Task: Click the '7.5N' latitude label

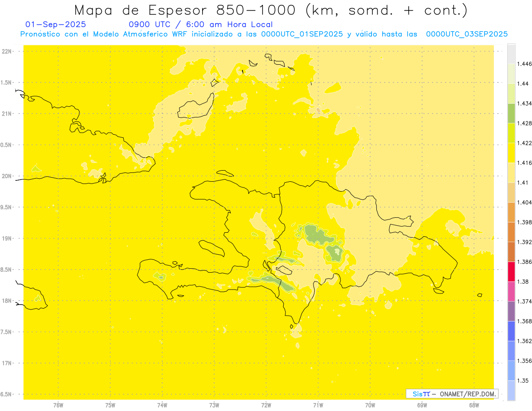Action: pyautogui.click(x=6, y=332)
